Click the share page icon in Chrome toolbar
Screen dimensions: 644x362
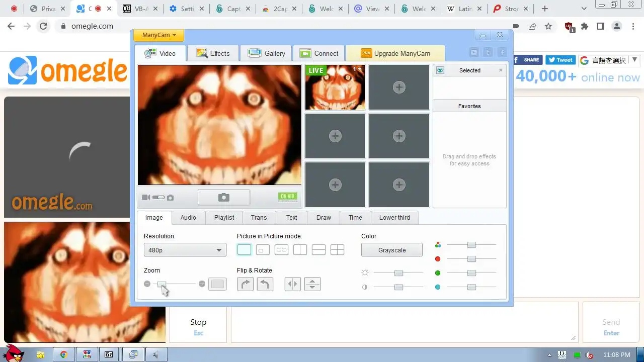click(x=532, y=26)
